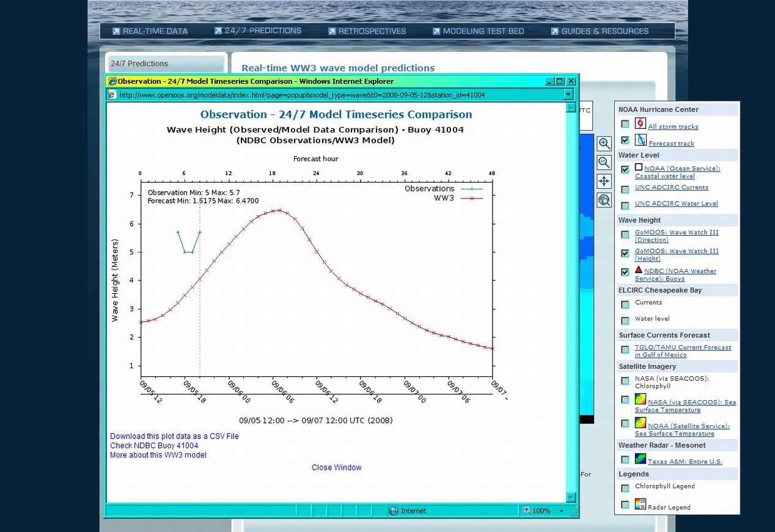Viewport: 775px width, 532px height.
Task: Click the Texas A&M radar thumbnail icon
Action: [640, 459]
